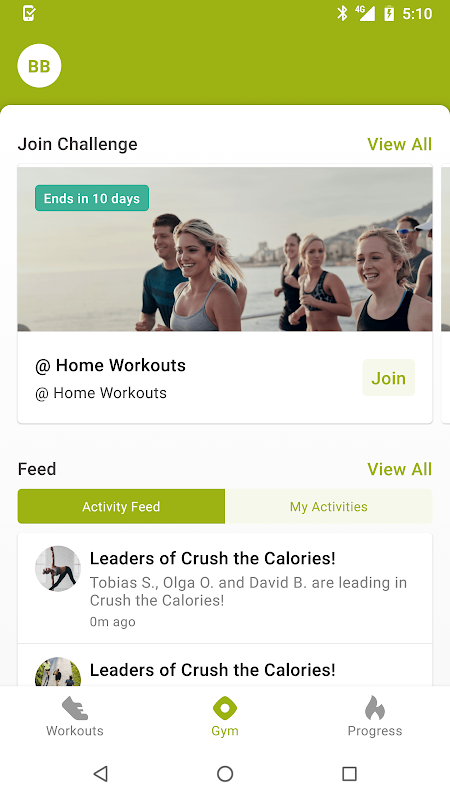
Task: Tap the battery charging status icon
Action: (x=389, y=14)
